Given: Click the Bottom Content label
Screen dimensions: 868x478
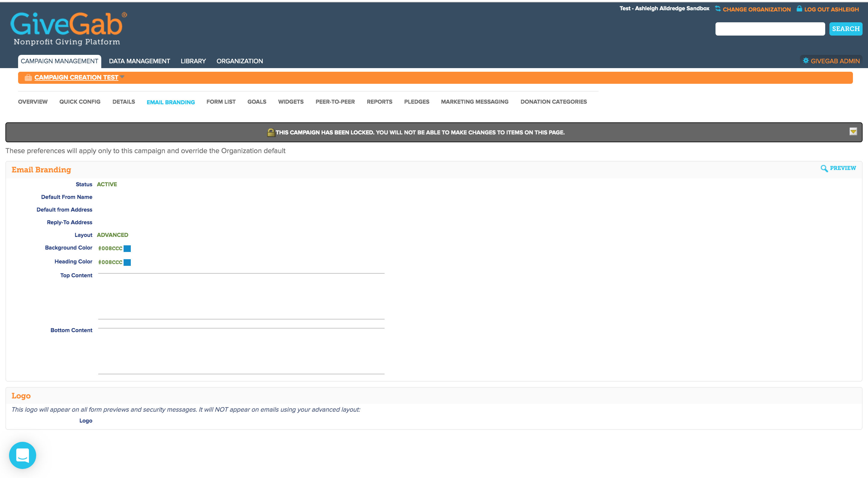Looking at the screenshot, I should [x=71, y=330].
